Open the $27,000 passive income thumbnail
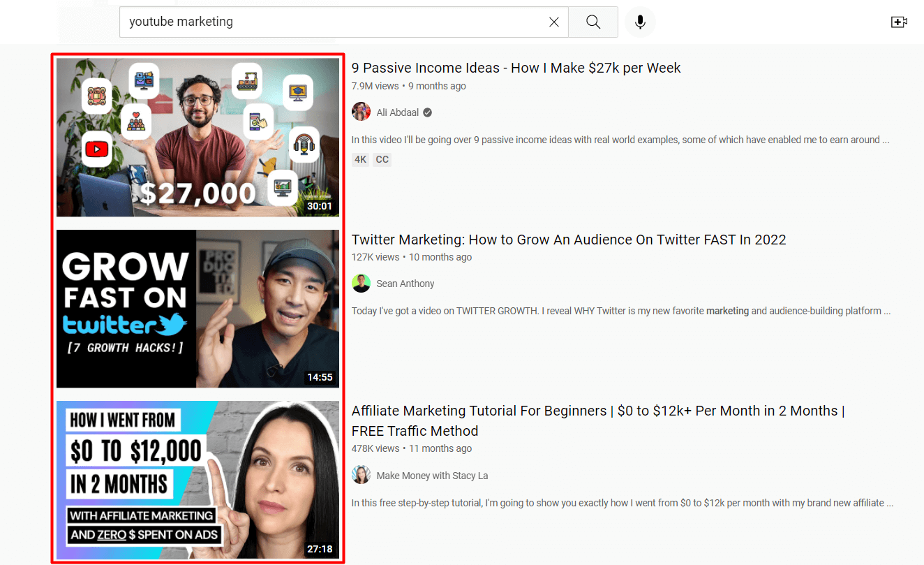The width and height of the screenshot is (924, 565). pos(198,137)
